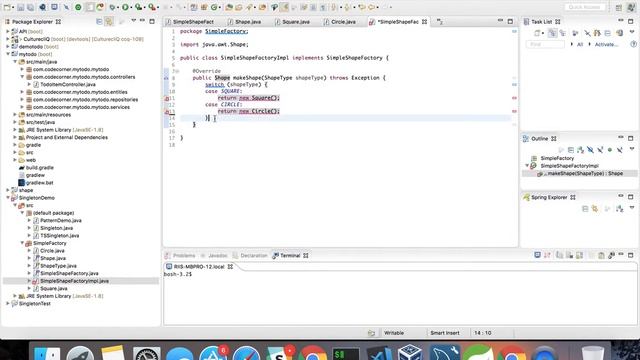Click the green Boot Dashboard icon in the toolbar
640x360 pixels.
pos(78,7)
